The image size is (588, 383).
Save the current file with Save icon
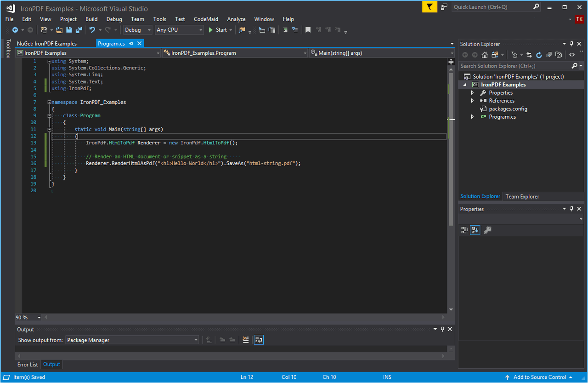tap(69, 30)
